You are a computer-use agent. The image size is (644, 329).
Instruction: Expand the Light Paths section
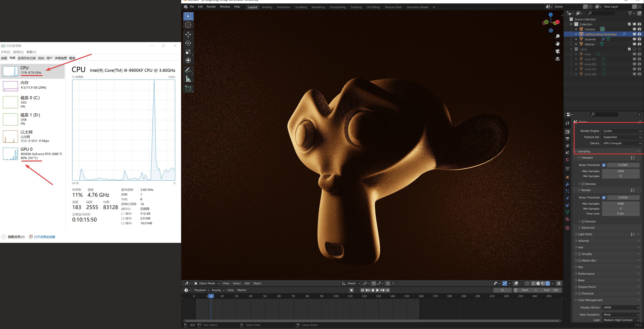click(585, 234)
